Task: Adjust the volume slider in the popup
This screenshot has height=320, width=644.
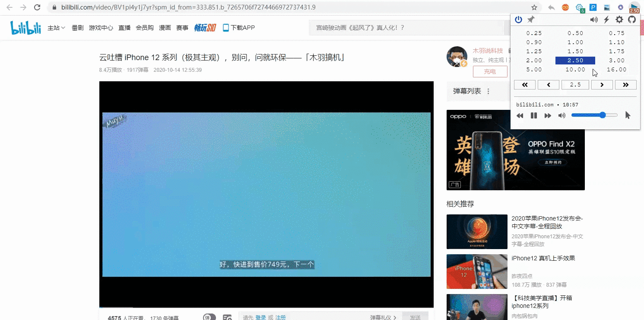Action: (594, 115)
